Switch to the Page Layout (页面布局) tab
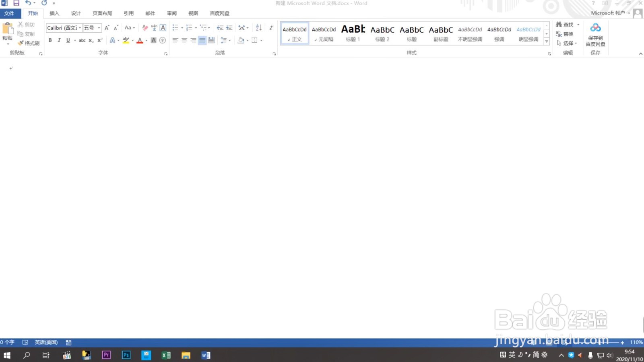 (102, 13)
